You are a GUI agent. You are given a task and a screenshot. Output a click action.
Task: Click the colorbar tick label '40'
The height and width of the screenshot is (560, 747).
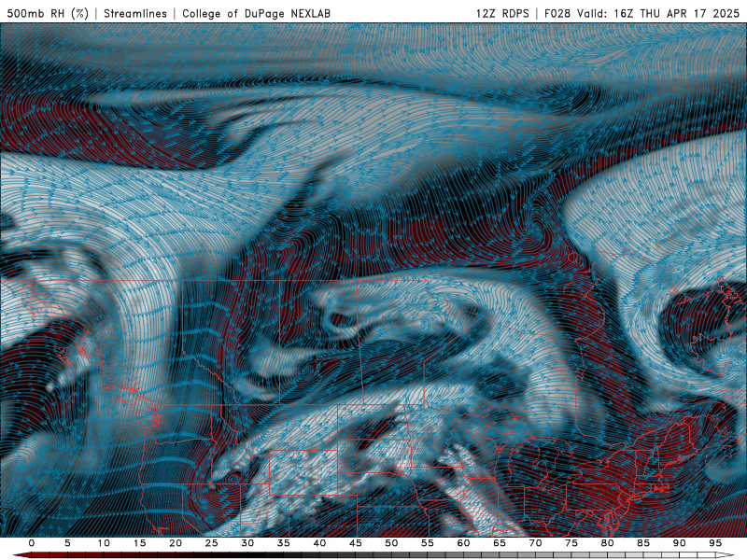[319, 543]
